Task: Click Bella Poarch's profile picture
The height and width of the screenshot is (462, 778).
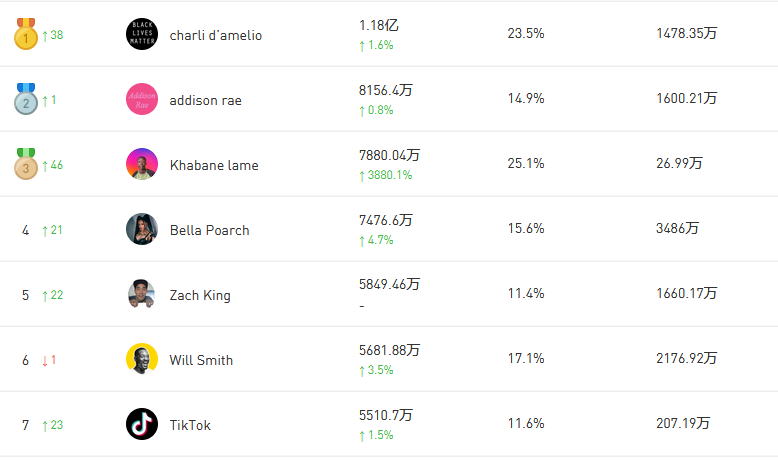Action: (x=142, y=230)
